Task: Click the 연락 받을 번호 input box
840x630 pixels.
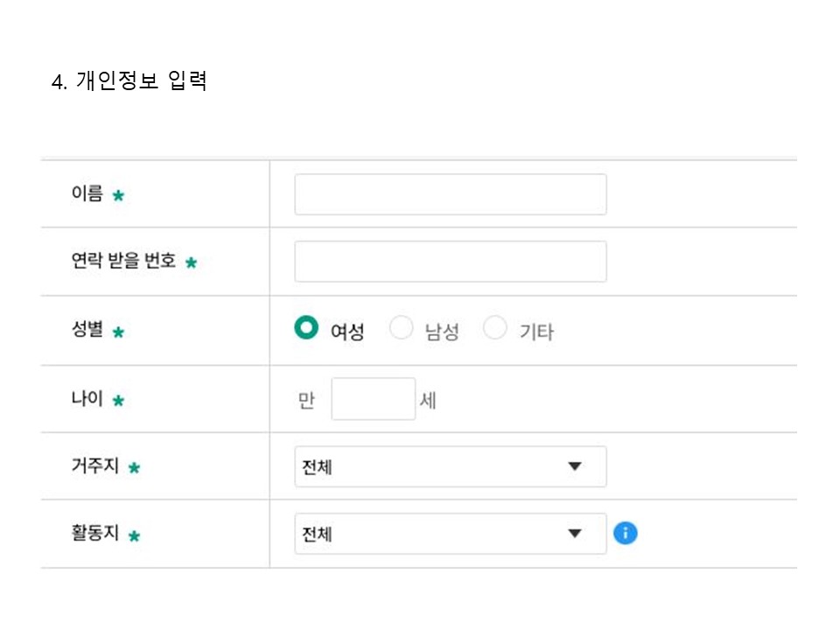Action: tap(450, 262)
